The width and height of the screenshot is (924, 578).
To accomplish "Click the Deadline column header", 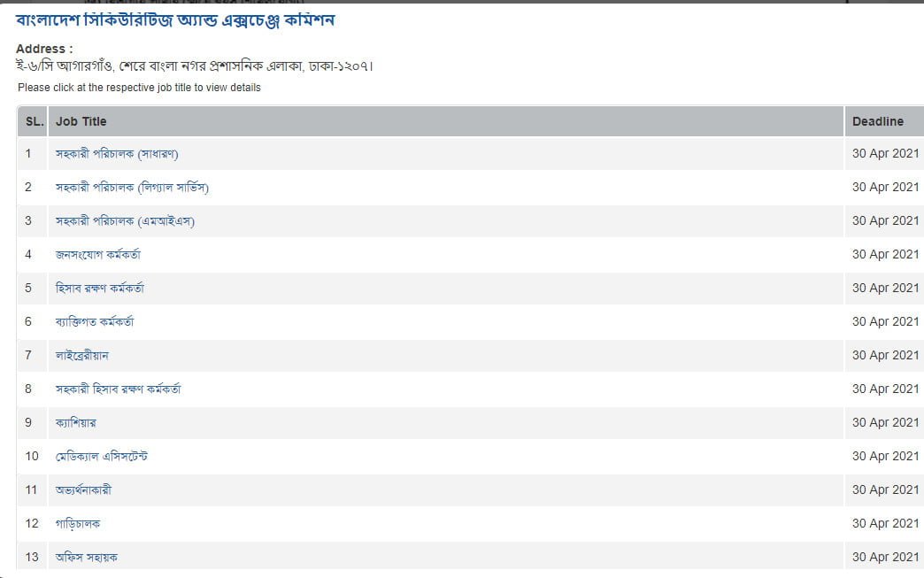I will tap(877, 121).
